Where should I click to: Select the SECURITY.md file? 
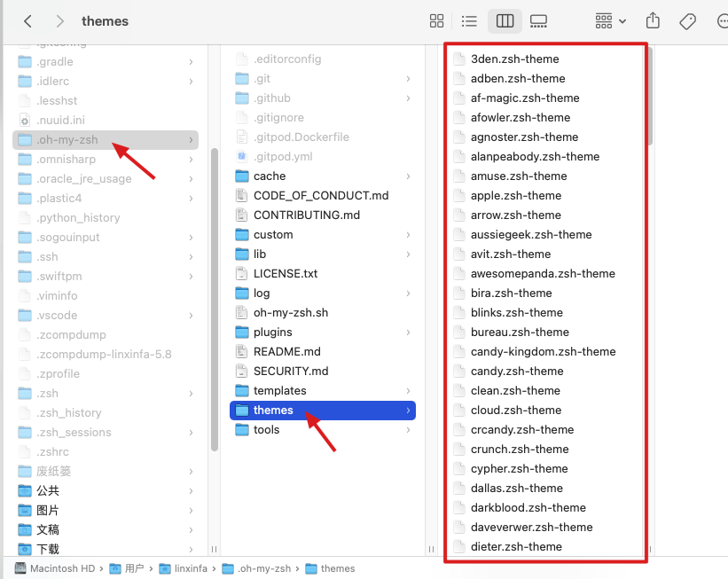click(x=323, y=371)
